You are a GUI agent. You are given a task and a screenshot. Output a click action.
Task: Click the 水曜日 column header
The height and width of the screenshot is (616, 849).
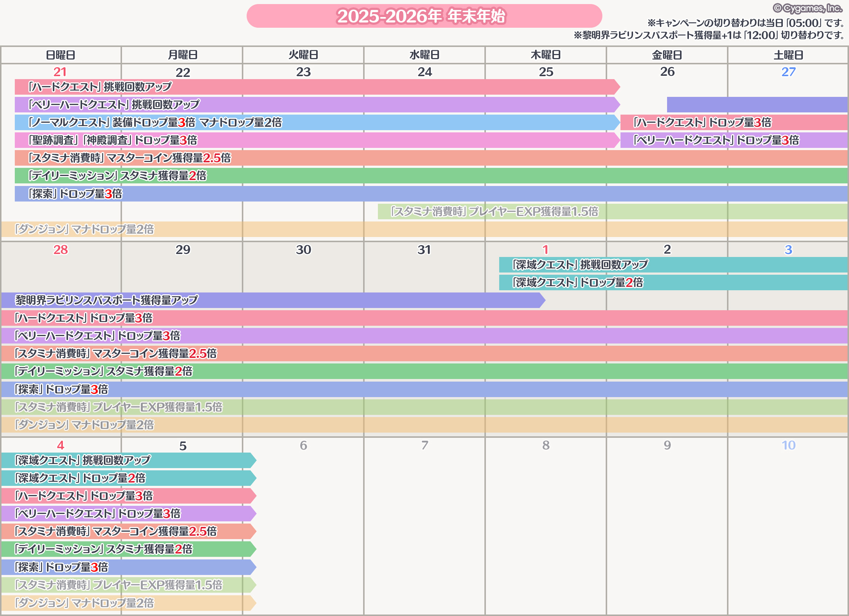(424, 55)
